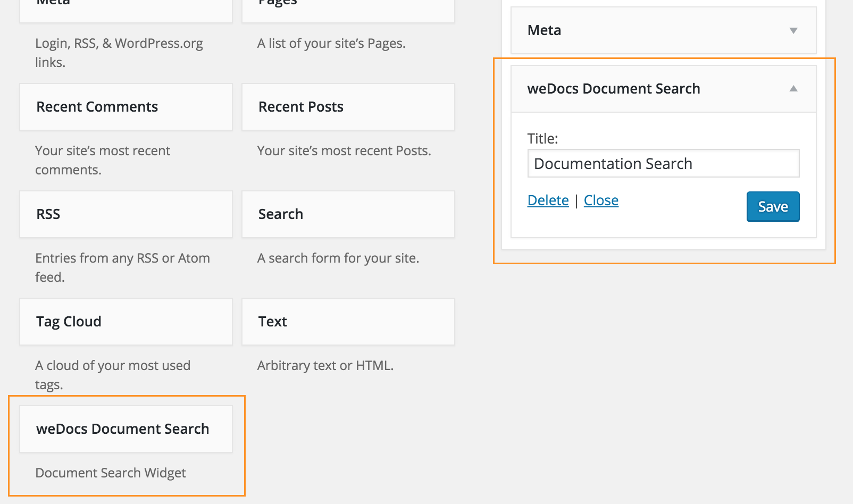Click 'Arbitrary text or HTML.' description
This screenshot has height=504, width=853.
pyautogui.click(x=325, y=365)
